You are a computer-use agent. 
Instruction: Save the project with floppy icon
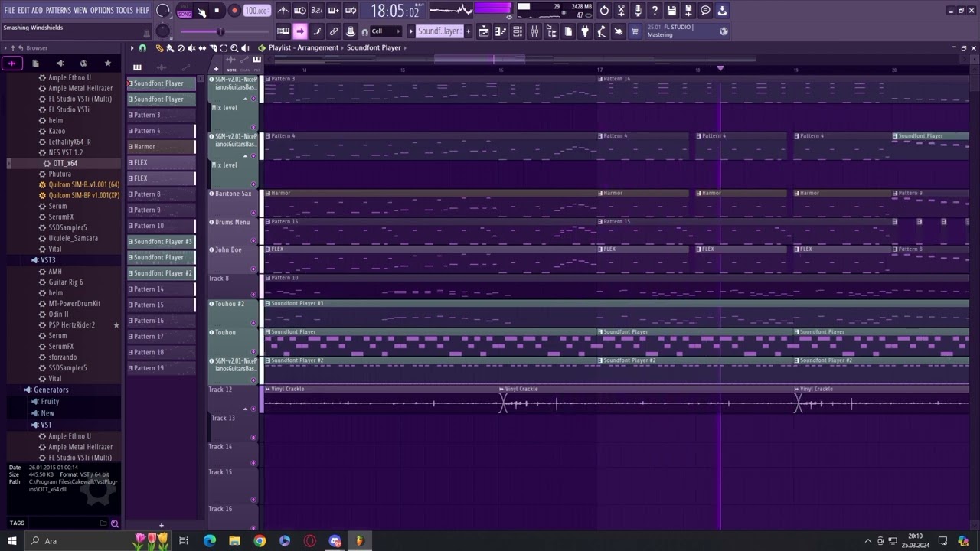[x=671, y=11]
